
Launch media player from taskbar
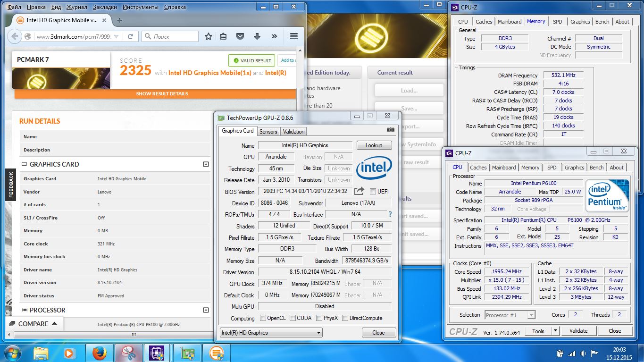coord(69,353)
